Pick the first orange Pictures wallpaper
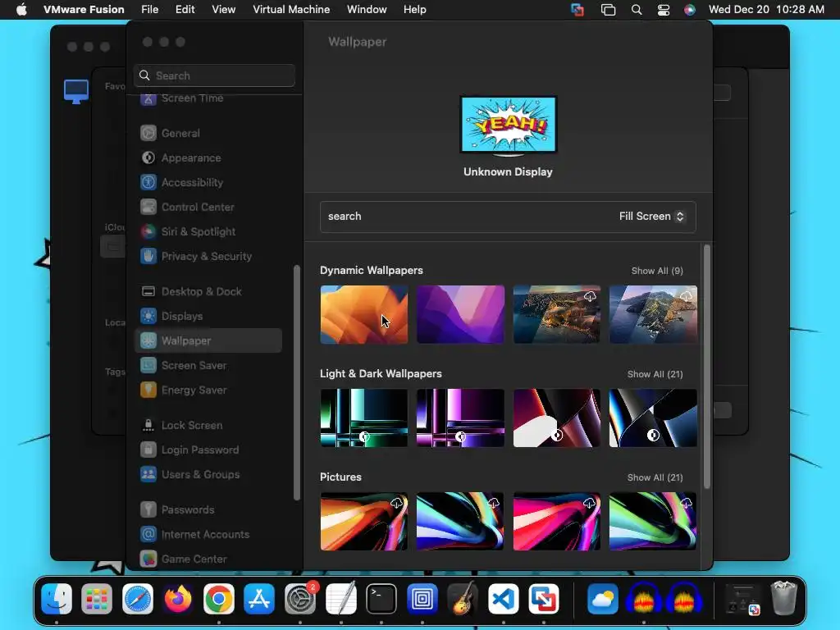 pos(364,521)
